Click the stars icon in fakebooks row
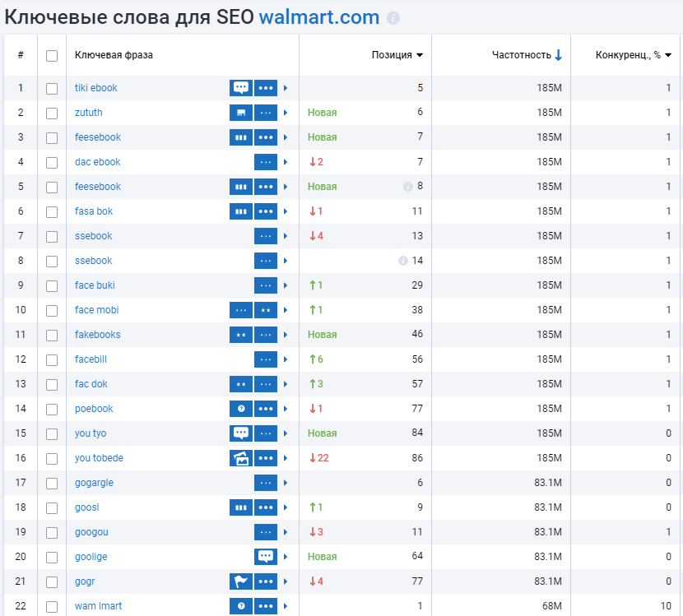 (240, 335)
